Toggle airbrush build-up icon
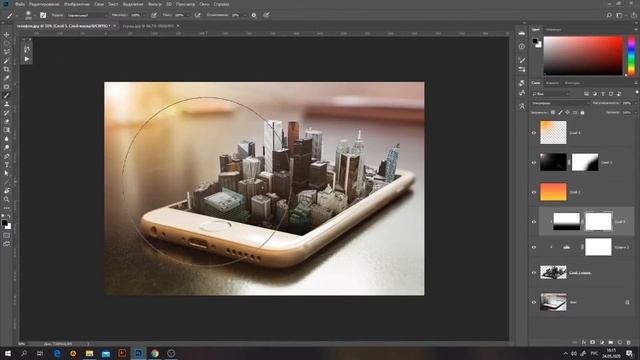 pyautogui.click(x=198, y=15)
